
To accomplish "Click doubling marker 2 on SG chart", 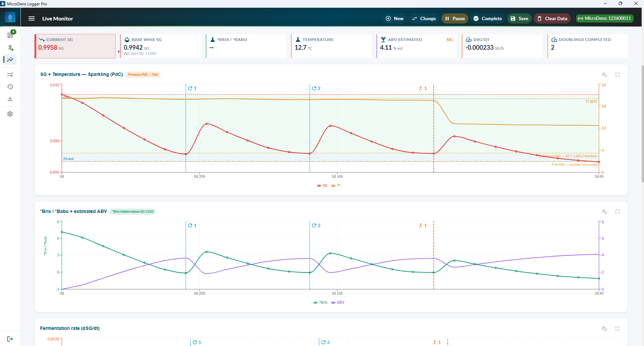I will tap(316, 88).
